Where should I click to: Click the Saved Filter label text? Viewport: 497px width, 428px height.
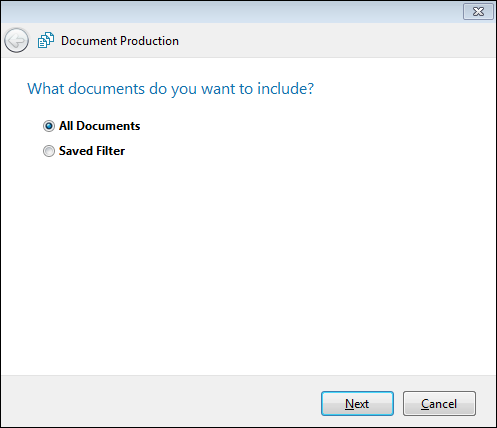(x=92, y=151)
